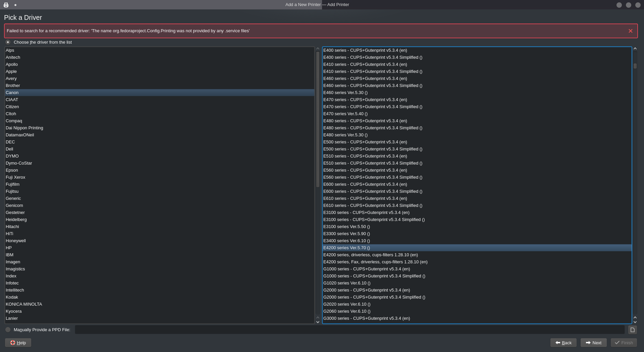Pick Fuji Xerox manufacturer

(160, 177)
